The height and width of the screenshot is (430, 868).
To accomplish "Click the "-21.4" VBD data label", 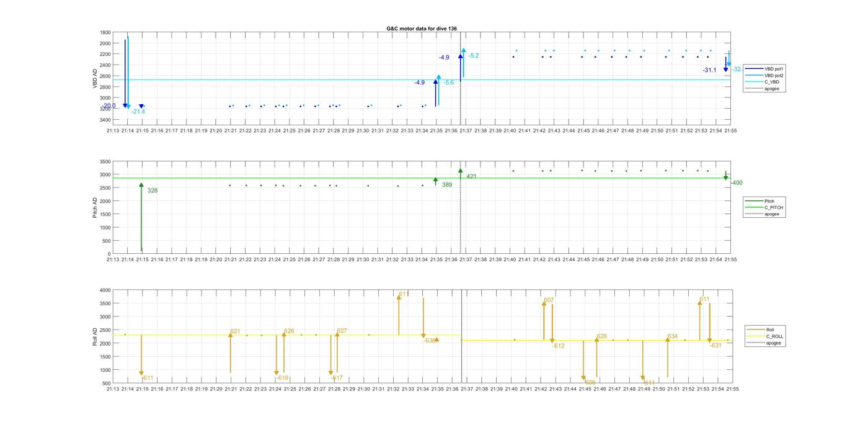I will click(x=138, y=112).
